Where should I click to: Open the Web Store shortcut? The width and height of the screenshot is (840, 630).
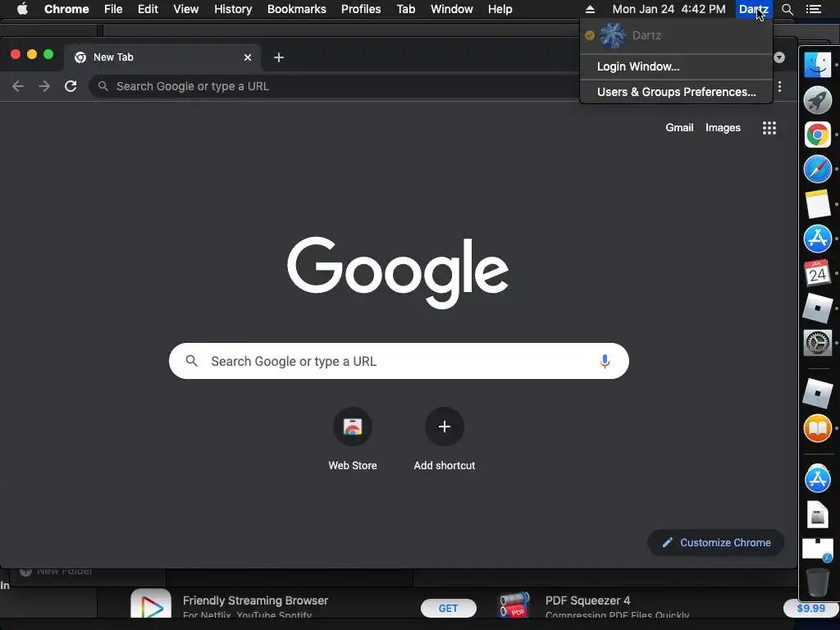click(x=353, y=440)
